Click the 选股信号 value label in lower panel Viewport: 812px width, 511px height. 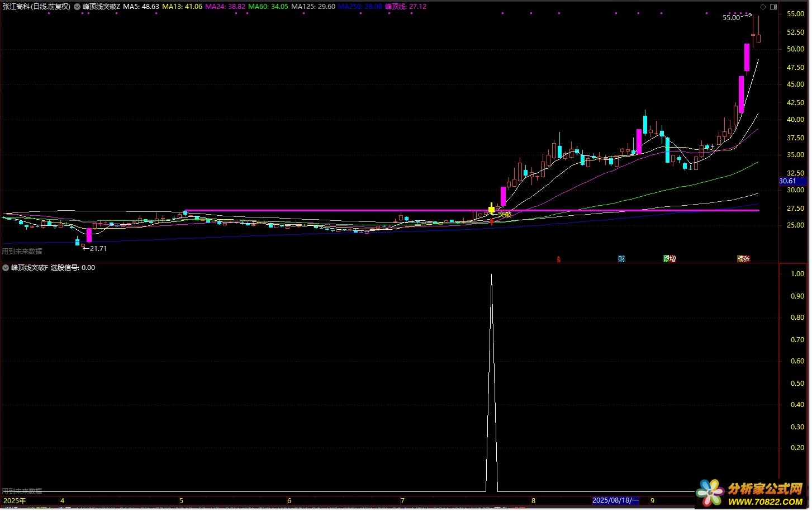(73, 268)
